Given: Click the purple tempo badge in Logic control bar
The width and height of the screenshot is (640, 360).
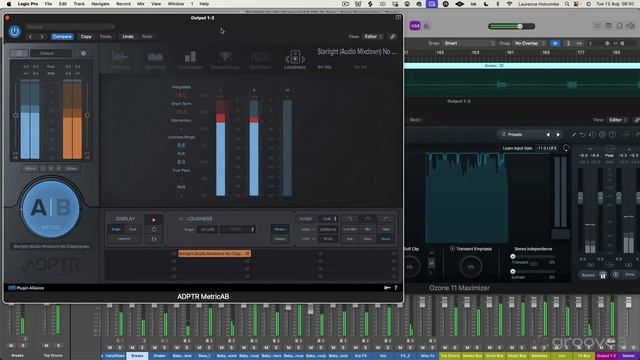Looking at the screenshot, I should click(415, 26).
